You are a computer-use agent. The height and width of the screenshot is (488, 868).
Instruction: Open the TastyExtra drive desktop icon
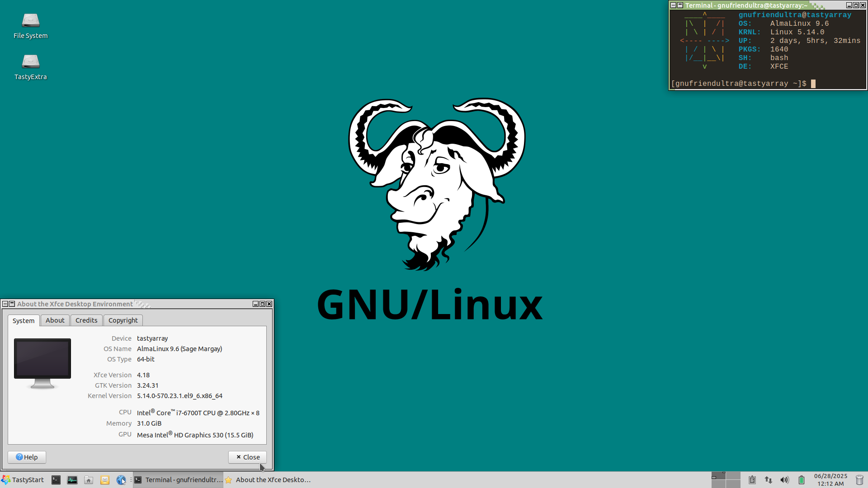click(x=30, y=67)
